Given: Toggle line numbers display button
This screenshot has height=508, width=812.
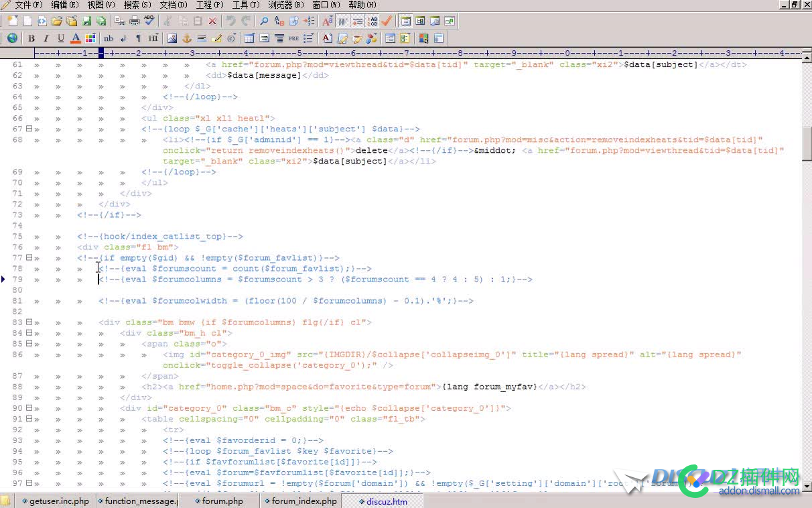Looking at the screenshot, I should click(373, 21).
